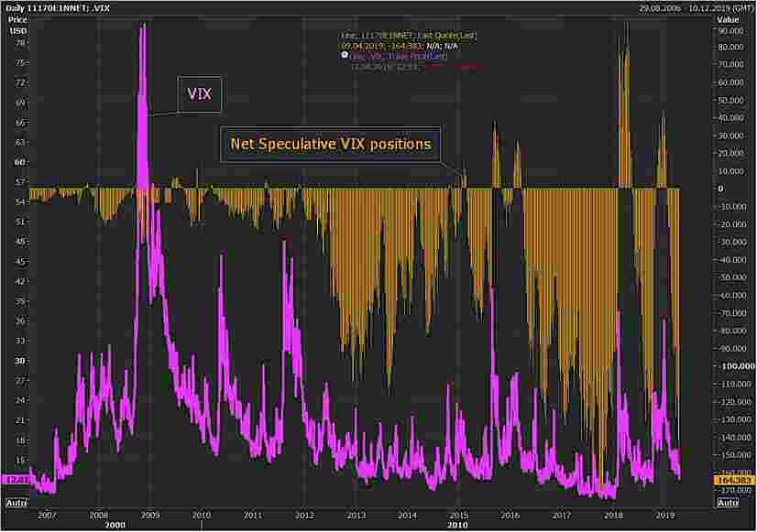Click the 2008 year label on the time axis
Image resolution: width=757 pixels, height=532 pixels.
99,516
